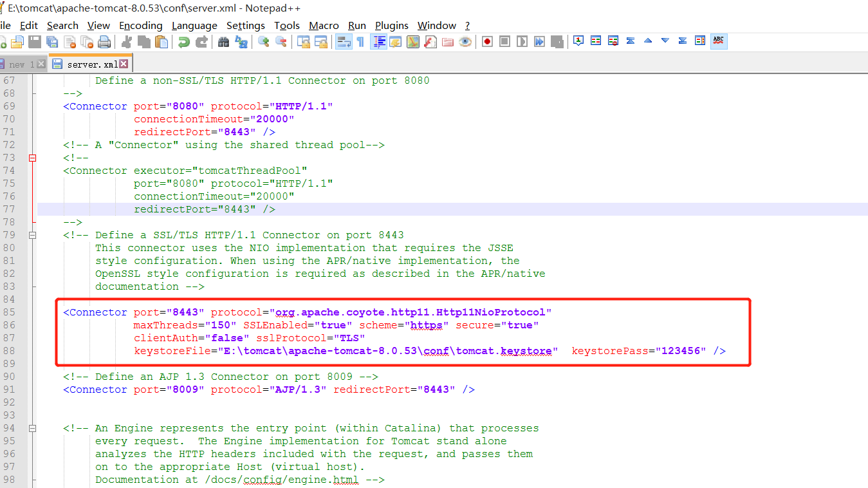The image size is (868, 488).
Task: Click the Copy toolbar icon
Action: pyautogui.click(x=144, y=42)
